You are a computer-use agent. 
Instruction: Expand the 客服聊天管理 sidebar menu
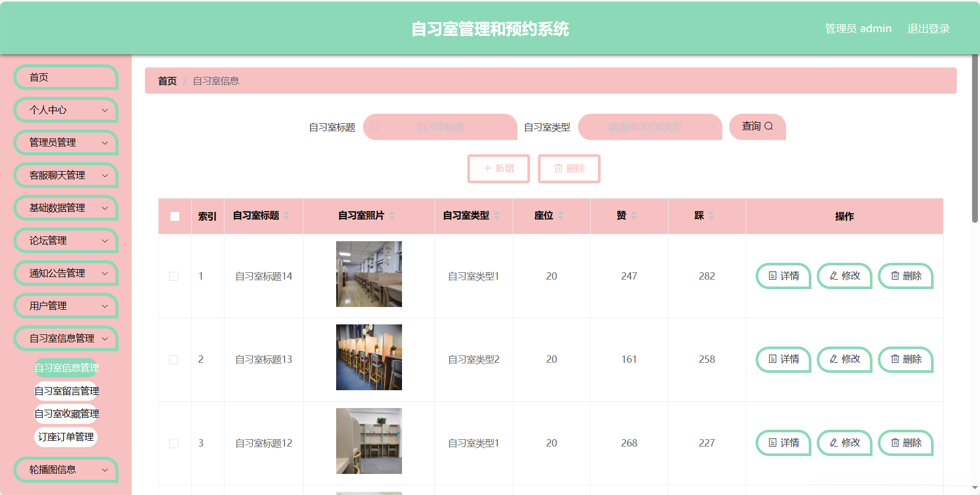[66, 175]
